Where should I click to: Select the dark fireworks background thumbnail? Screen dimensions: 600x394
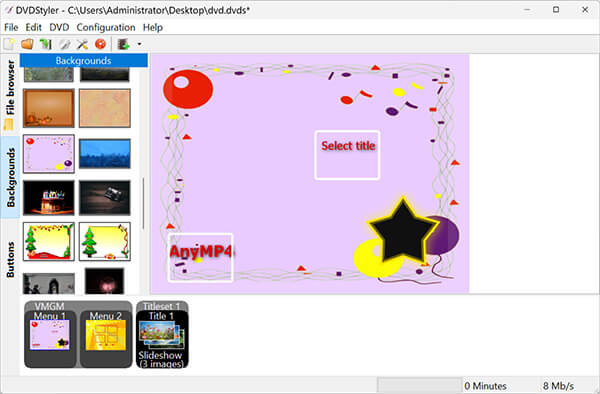[105, 281]
